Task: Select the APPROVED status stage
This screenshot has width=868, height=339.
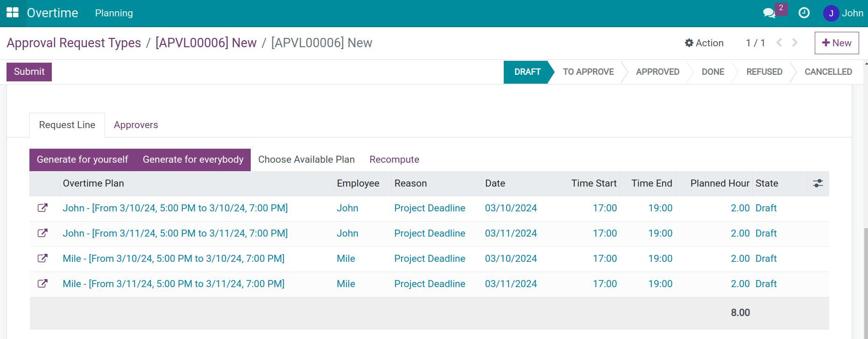Action: [x=657, y=72]
